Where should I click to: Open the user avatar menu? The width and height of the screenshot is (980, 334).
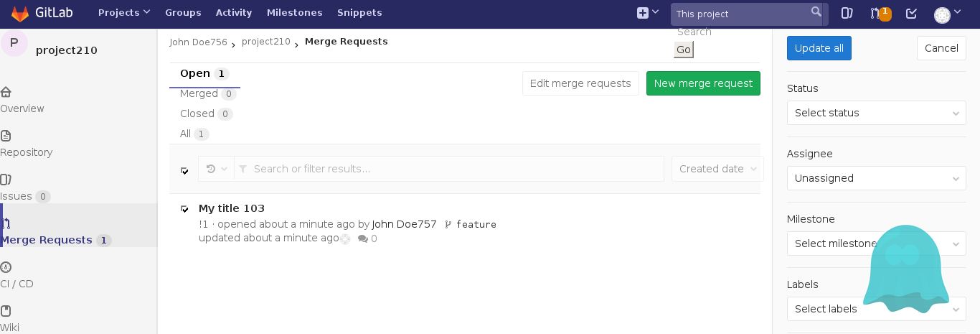(943, 14)
